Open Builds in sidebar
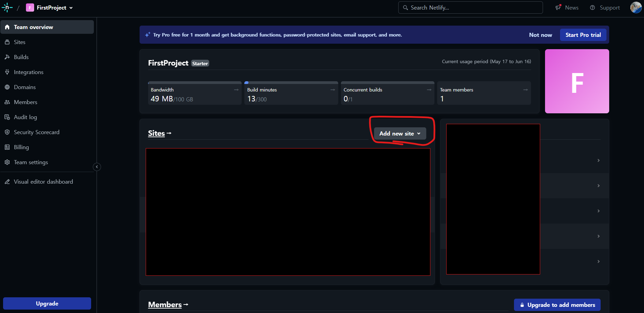The height and width of the screenshot is (313, 644). [47, 57]
